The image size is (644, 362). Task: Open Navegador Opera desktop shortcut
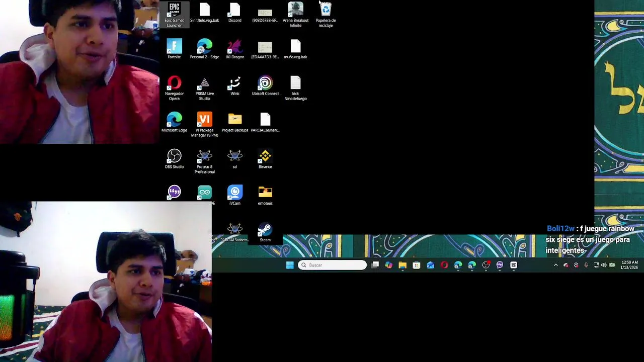pyautogui.click(x=174, y=88)
